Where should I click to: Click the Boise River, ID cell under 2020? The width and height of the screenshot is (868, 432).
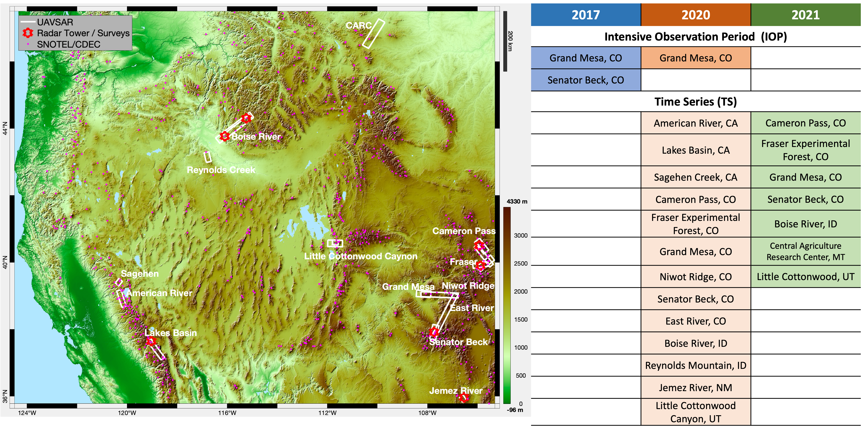(696, 343)
